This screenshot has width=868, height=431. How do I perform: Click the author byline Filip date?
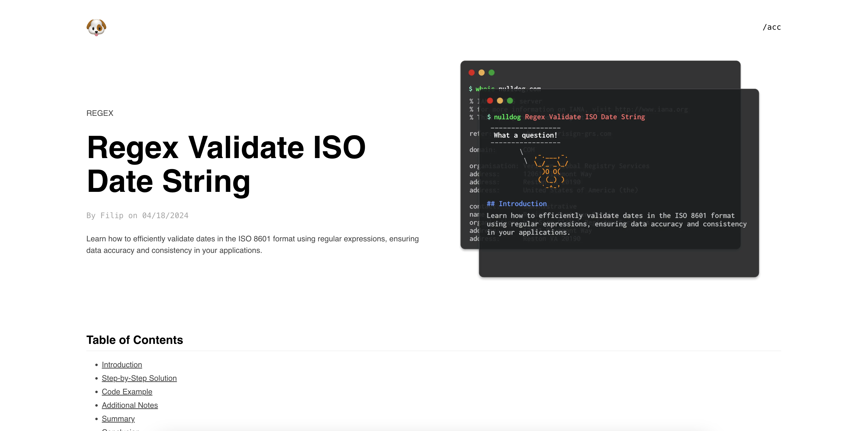137,216
